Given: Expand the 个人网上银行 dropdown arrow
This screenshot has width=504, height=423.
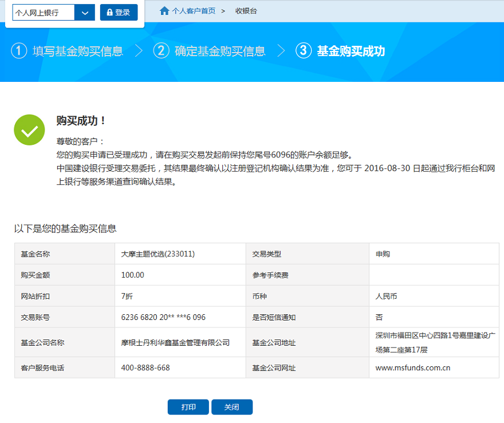Looking at the screenshot, I should coord(85,13).
